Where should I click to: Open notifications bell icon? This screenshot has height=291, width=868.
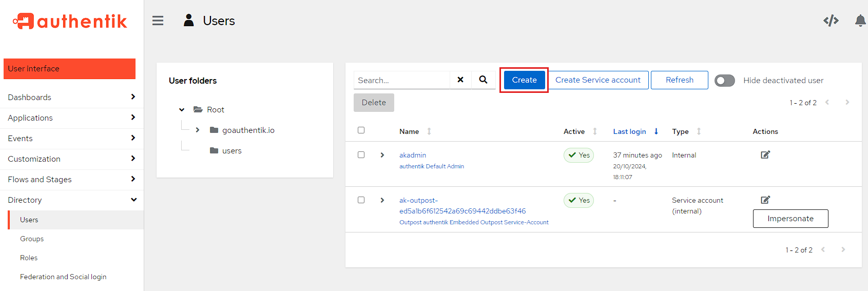pos(860,21)
